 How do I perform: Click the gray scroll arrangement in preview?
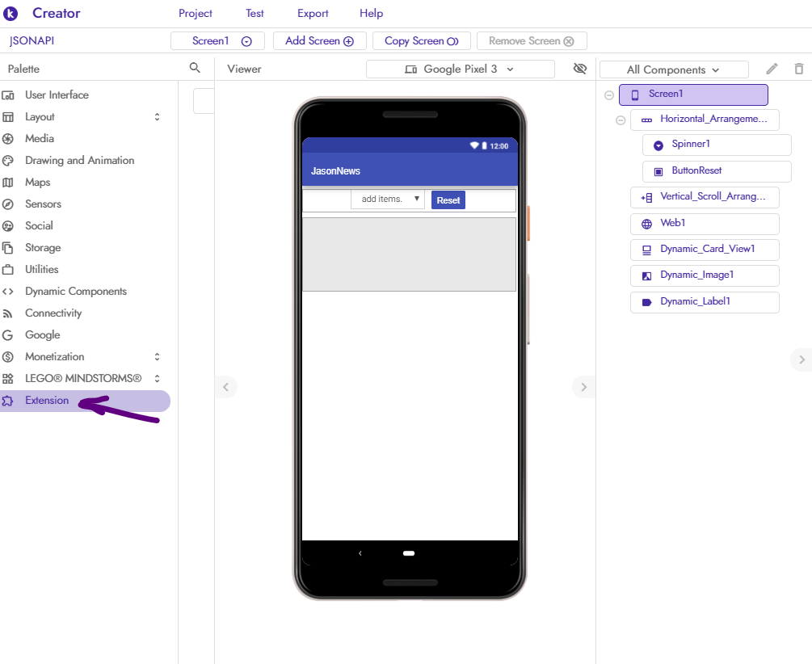point(409,254)
